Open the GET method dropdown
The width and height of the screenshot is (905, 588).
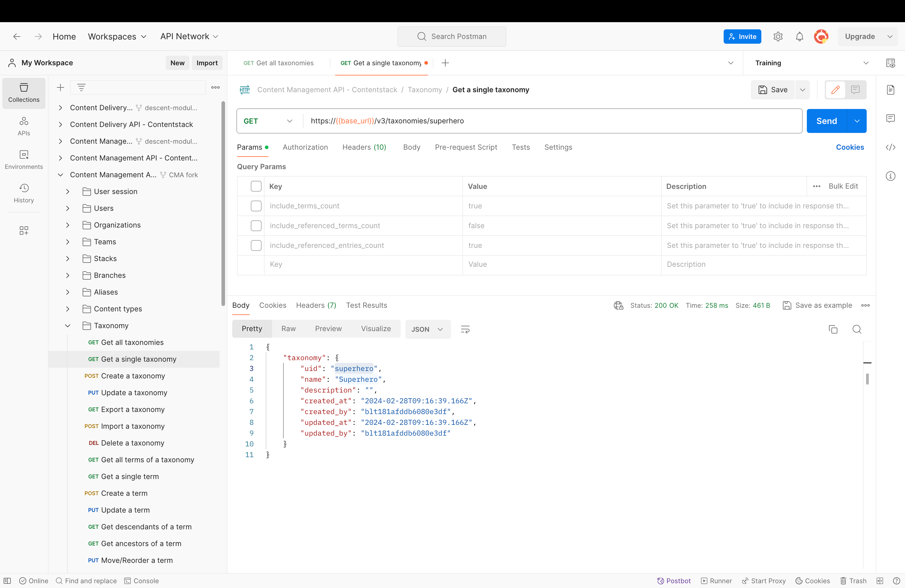(268, 121)
